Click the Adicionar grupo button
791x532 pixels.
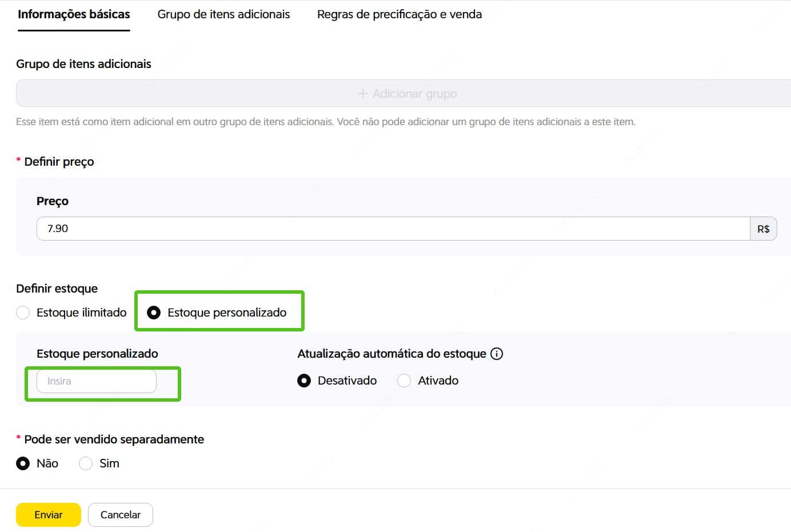coord(404,93)
